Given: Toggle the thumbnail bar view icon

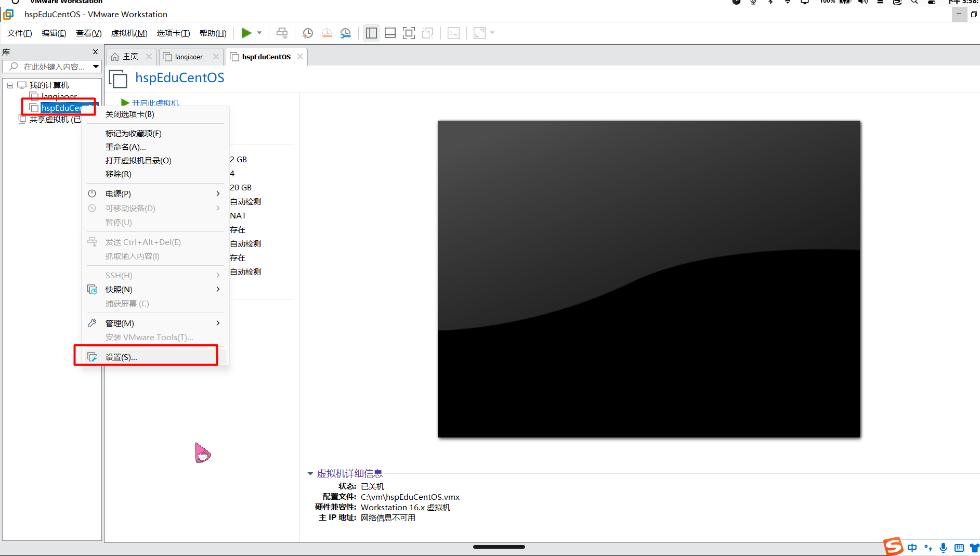Looking at the screenshot, I should click(x=390, y=33).
